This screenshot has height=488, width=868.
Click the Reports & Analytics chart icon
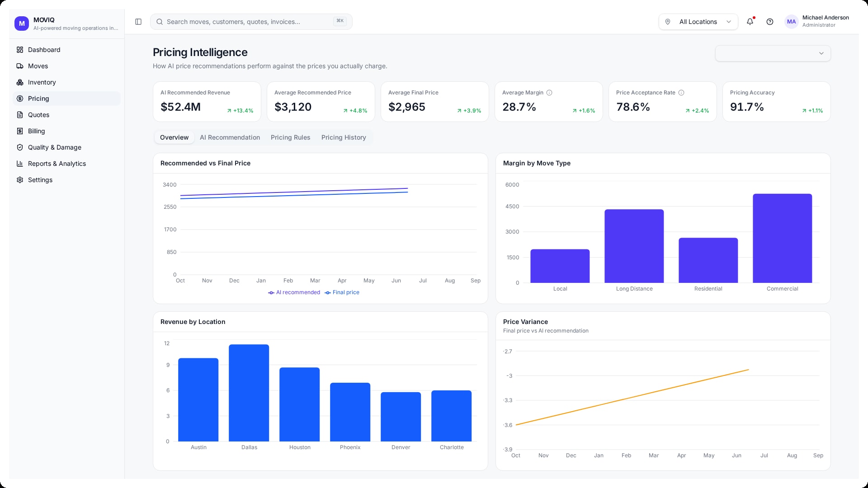coord(20,164)
